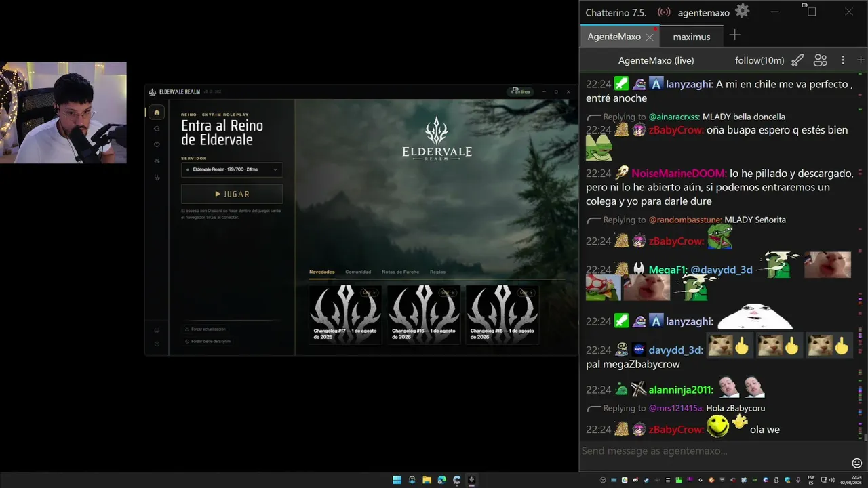
Task: Open File Explorer from the taskbar
Action: pos(427,480)
